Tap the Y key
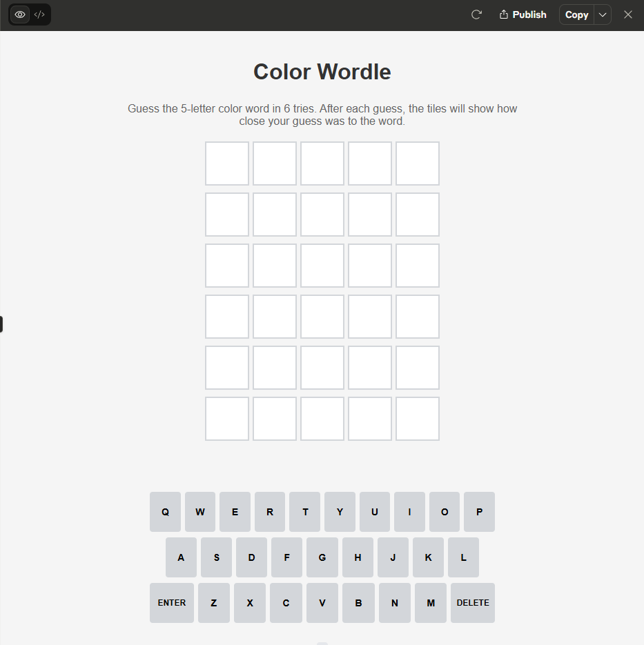Viewport: 644px width, 645px height. [x=340, y=512]
